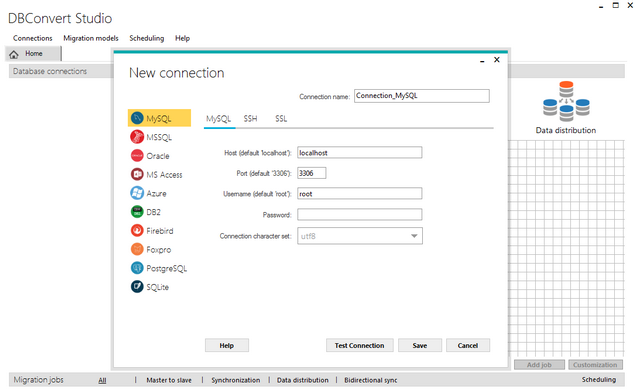Click the Data distribution icon

click(566, 101)
